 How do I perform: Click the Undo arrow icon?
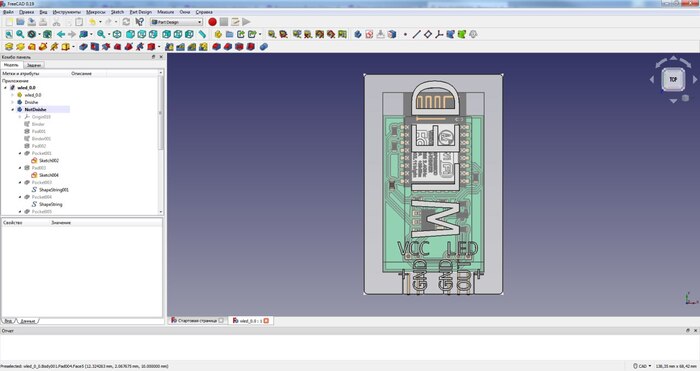coord(92,22)
